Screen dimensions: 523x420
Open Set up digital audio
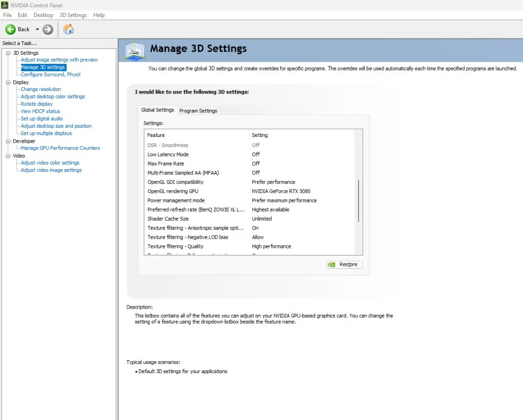42,119
